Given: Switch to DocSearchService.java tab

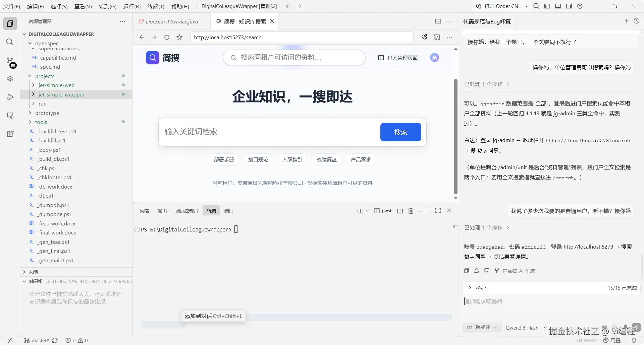Looking at the screenshot, I should pyautogui.click(x=171, y=21).
